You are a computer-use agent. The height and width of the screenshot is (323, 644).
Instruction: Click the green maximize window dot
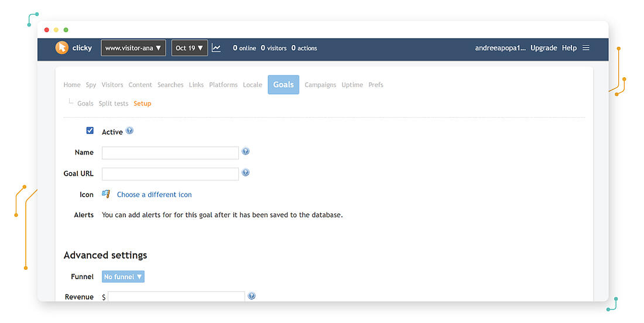pos(66,30)
